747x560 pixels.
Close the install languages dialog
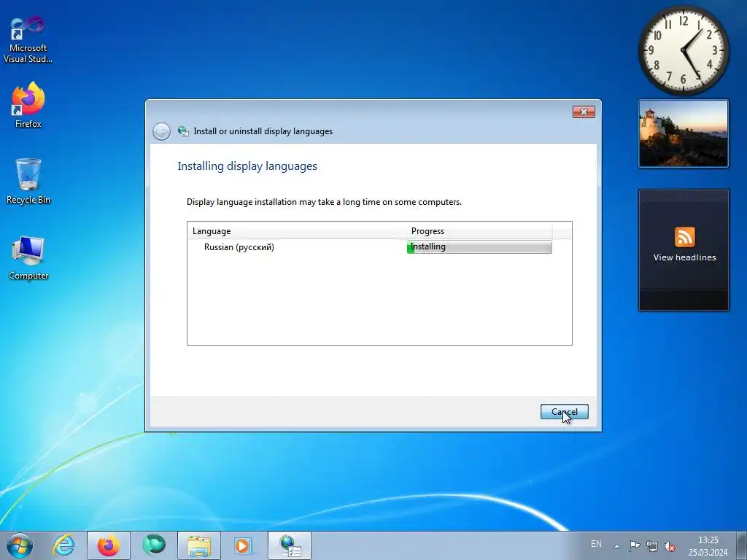584,112
